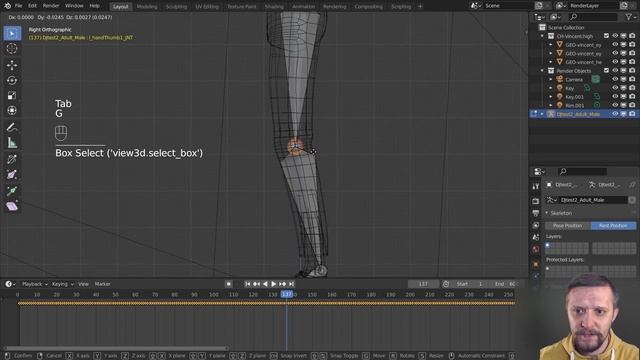The width and height of the screenshot is (640, 360).
Task: Click the playhead marker at frame 137
Action: coord(287,294)
